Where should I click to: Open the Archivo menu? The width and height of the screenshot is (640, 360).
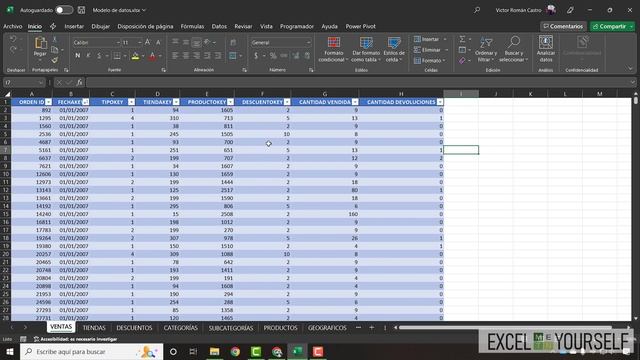(13, 26)
